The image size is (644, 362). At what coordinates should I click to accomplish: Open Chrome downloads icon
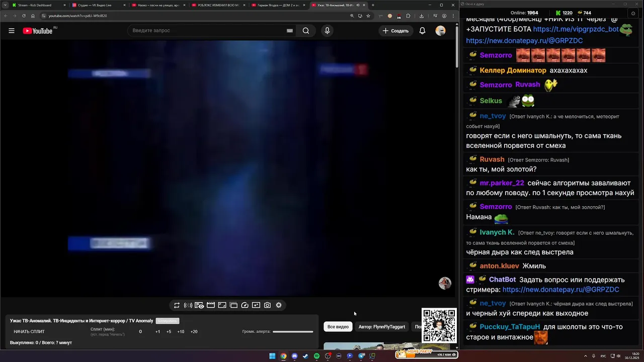[422, 16]
